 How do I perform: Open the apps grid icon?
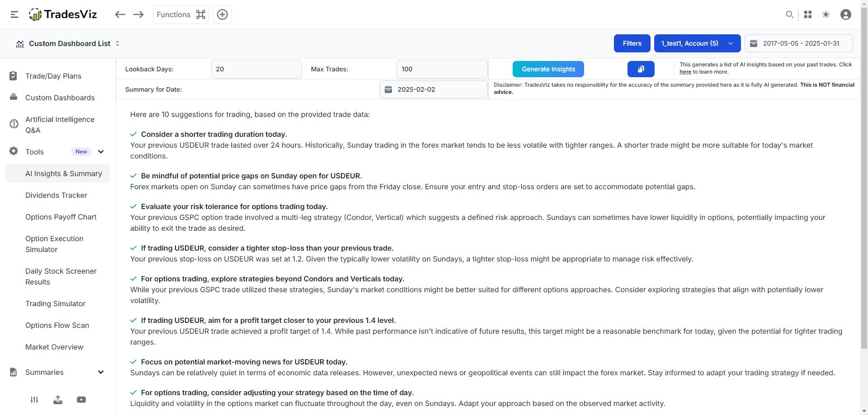(808, 14)
